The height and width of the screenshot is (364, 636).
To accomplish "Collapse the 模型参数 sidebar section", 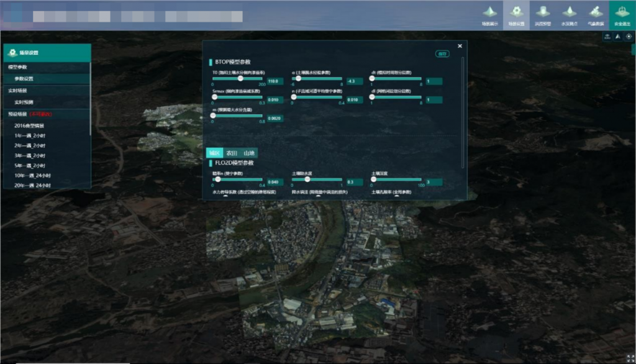I will pyautogui.click(x=46, y=67).
